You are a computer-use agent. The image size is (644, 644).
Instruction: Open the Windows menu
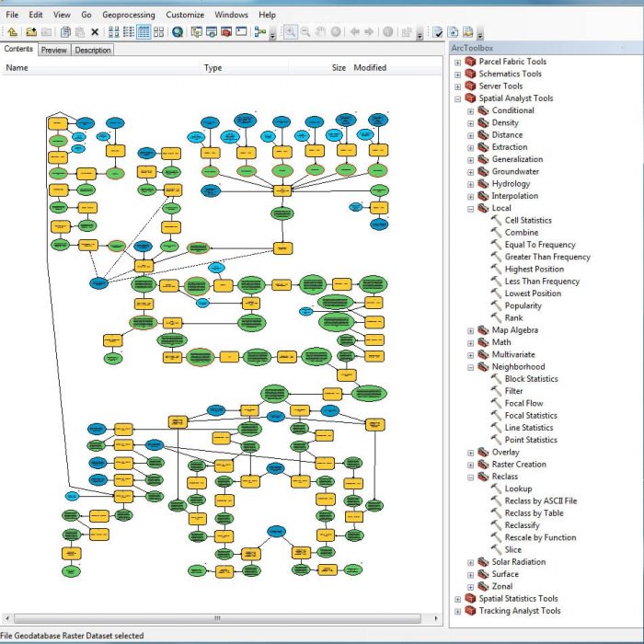[231, 15]
